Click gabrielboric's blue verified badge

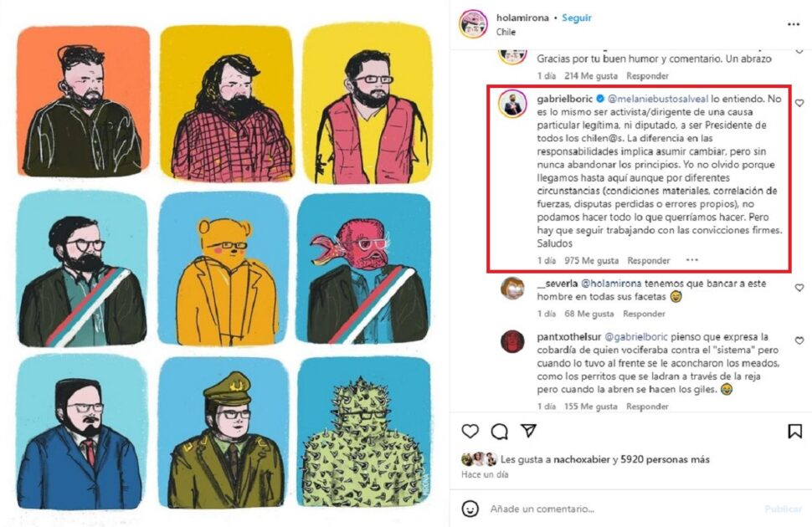click(x=599, y=99)
